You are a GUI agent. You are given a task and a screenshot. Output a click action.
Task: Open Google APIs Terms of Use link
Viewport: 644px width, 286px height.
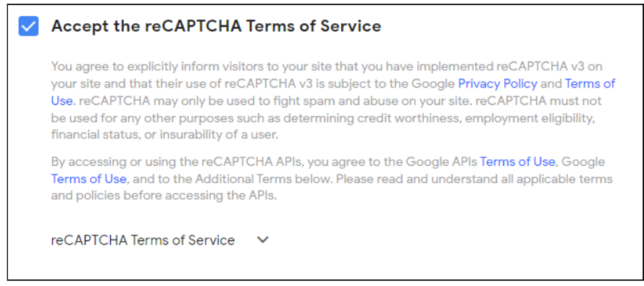click(517, 161)
